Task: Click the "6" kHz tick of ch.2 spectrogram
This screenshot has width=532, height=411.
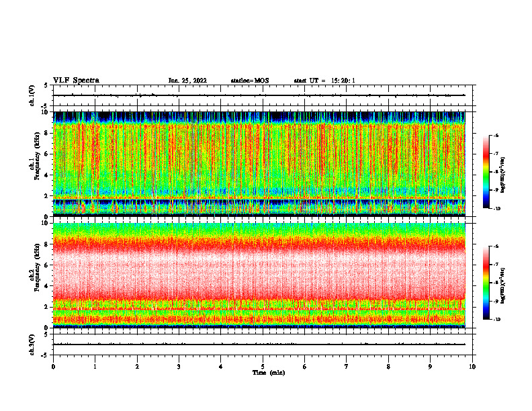Action: [47, 265]
